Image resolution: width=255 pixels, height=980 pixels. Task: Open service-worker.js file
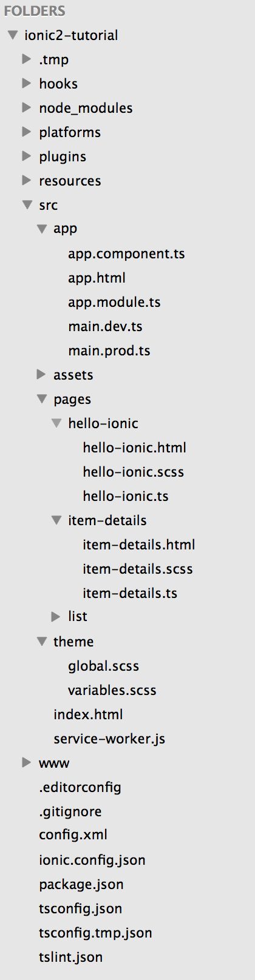[x=109, y=739]
